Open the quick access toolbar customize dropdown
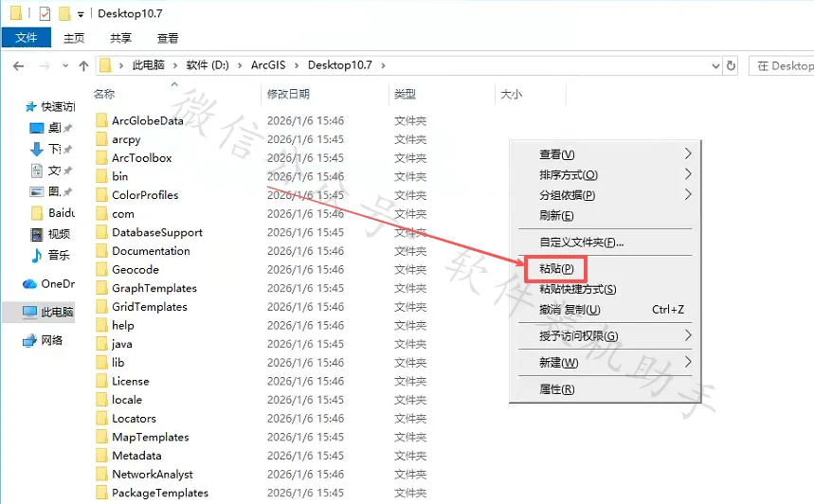The width and height of the screenshot is (814, 504). (81, 14)
